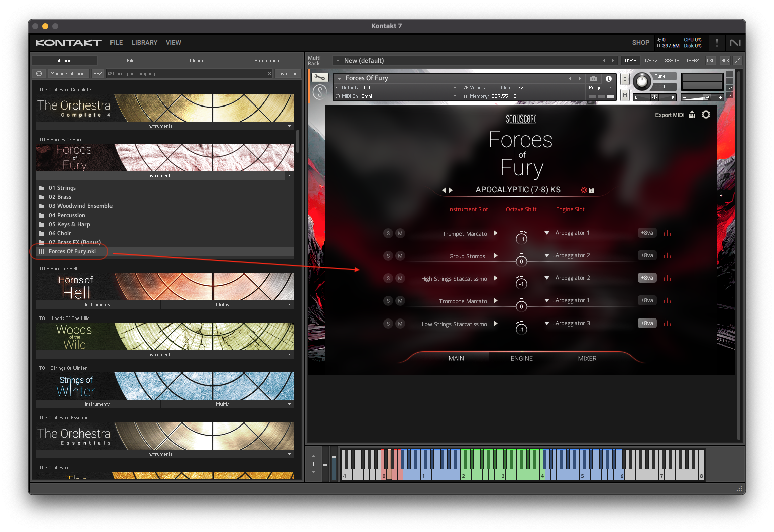Open the LIBRARY menu
Screen dimensions: 774x532
(144, 43)
